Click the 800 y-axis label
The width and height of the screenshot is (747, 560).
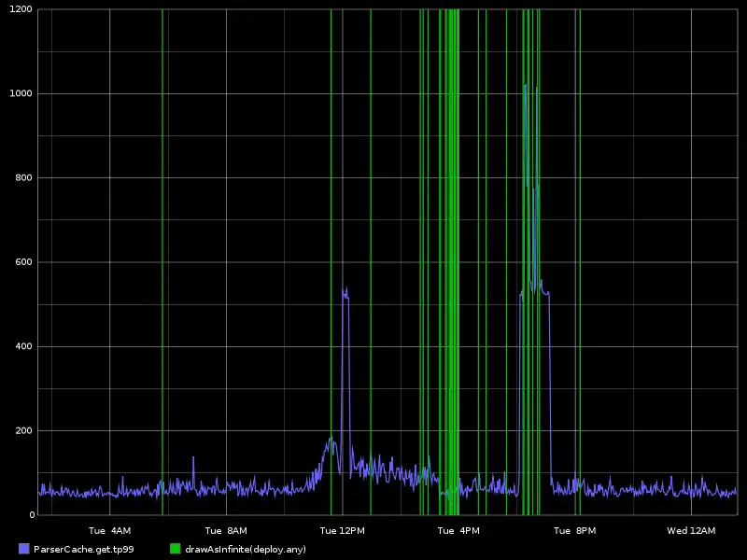coord(25,177)
